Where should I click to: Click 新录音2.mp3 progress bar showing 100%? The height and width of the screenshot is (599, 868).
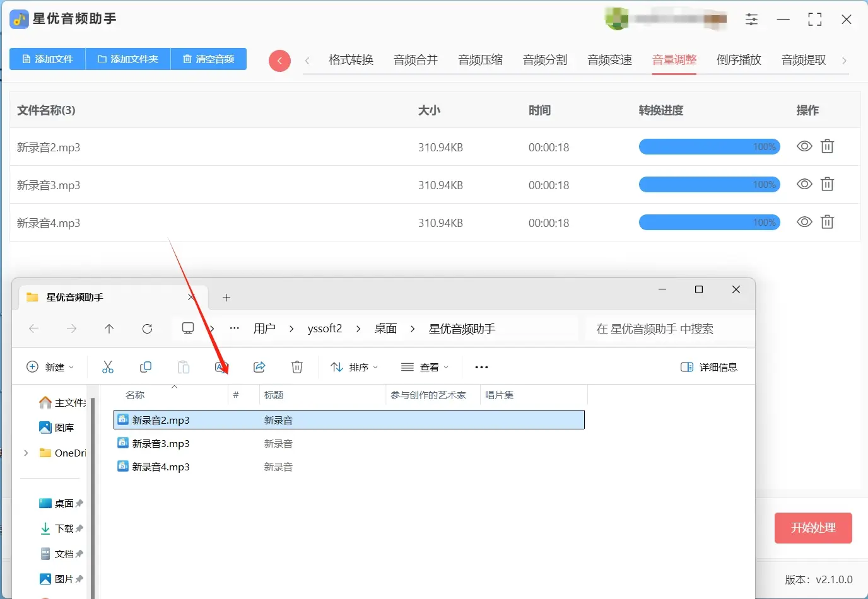point(709,146)
